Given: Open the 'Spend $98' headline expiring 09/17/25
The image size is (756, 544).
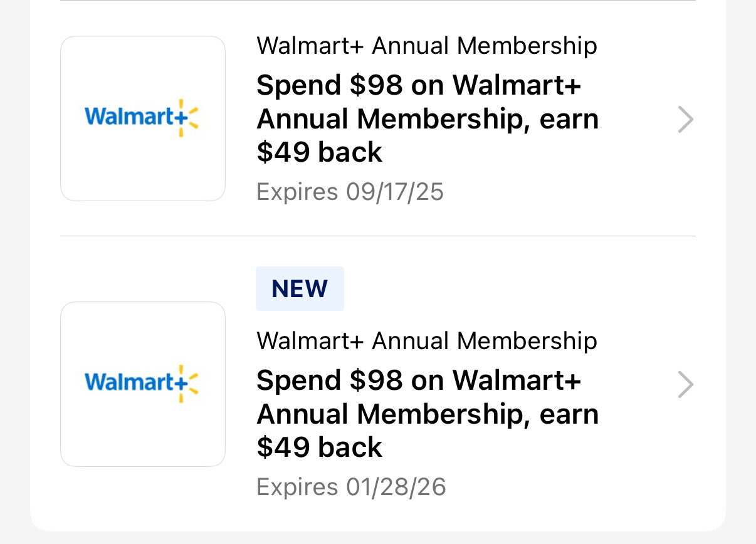Looking at the screenshot, I should 419,85.
